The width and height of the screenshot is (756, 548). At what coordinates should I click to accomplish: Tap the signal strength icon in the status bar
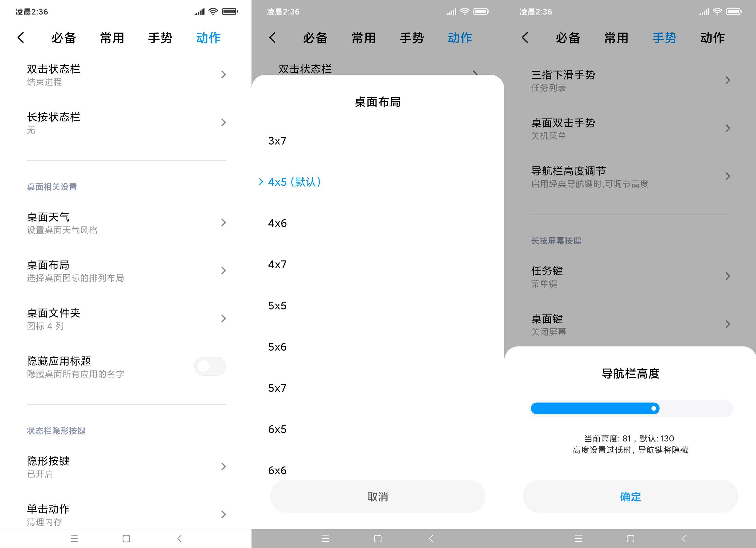199,11
